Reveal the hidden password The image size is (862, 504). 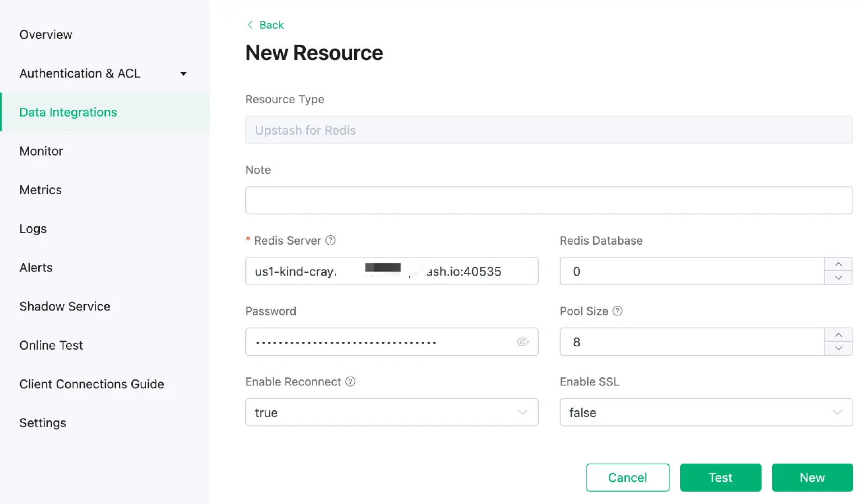(x=522, y=341)
